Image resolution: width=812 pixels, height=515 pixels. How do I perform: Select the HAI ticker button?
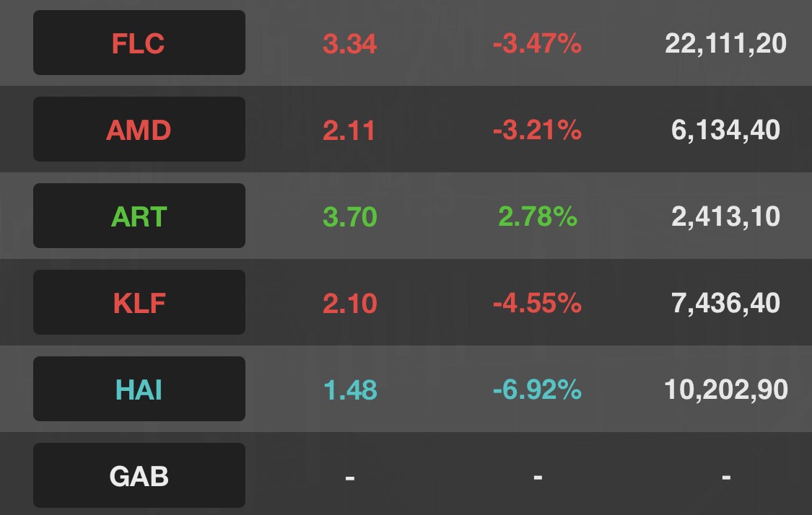pos(139,389)
